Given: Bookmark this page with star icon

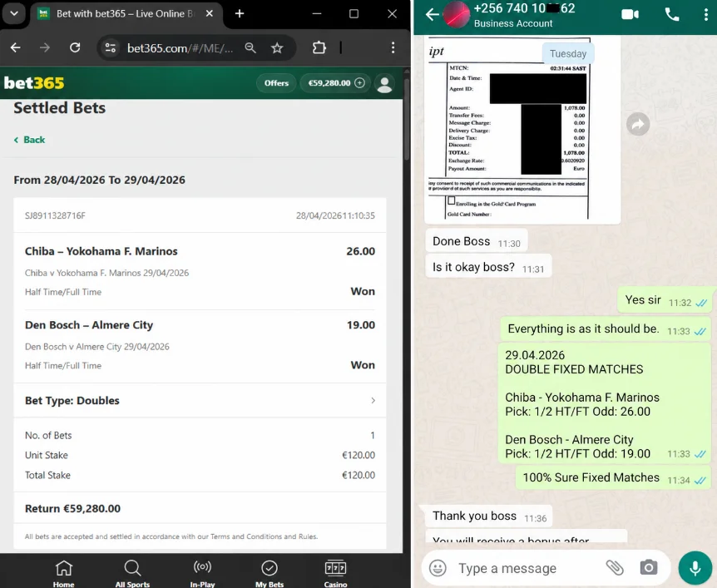Looking at the screenshot, I should tap(277, 47).
